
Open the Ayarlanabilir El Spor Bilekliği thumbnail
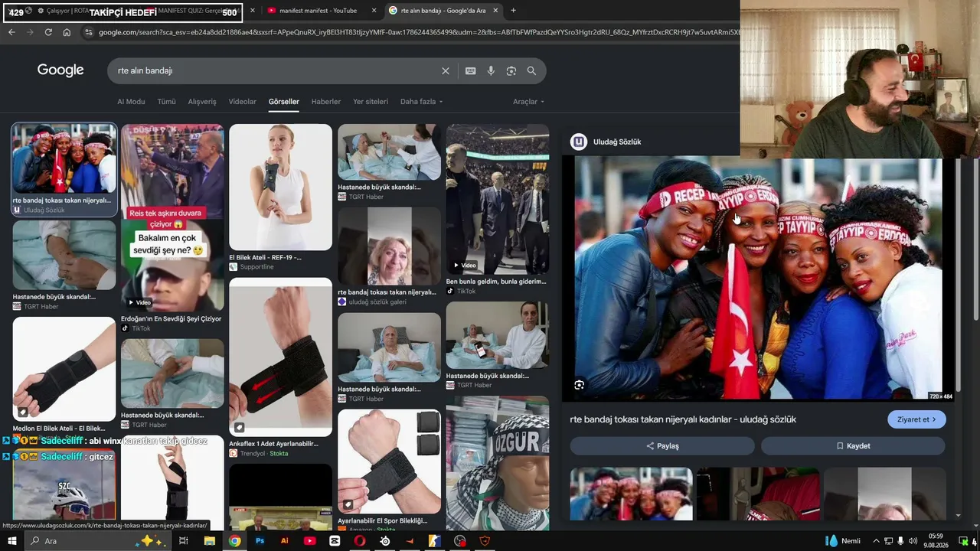pyautogui.click(x=389, y=461)
